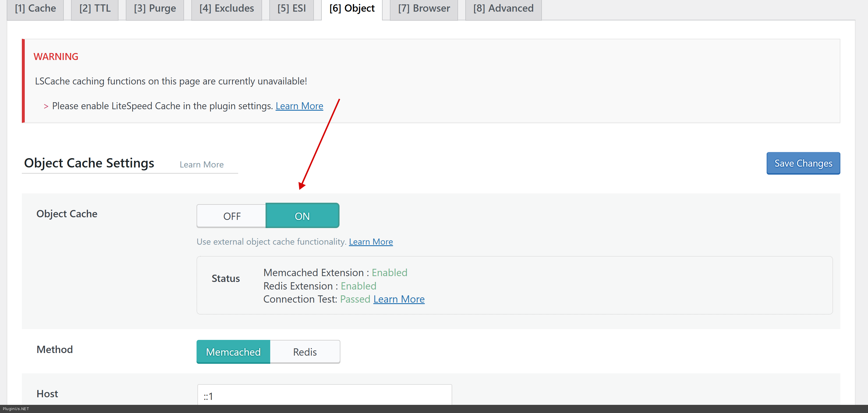Click Learn More beside Object Cache Settings
This screenshot has height=413, width=868.
tap(201, 165)
